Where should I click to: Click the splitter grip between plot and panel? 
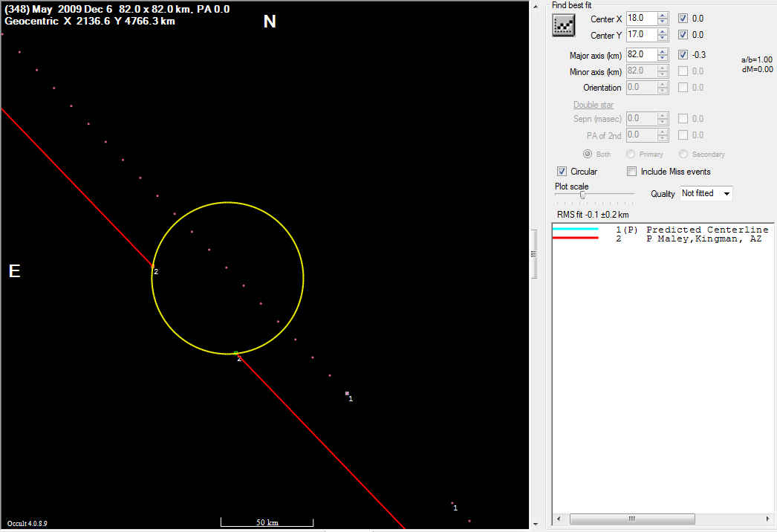click(x=533, y=254)
